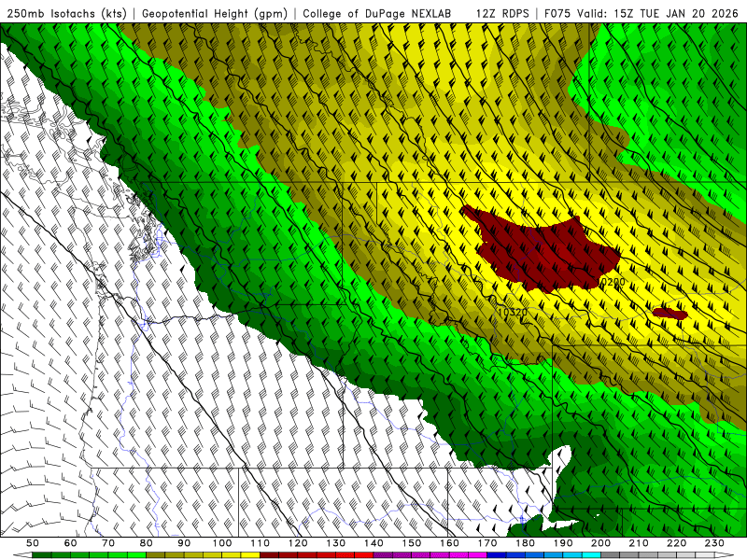Click the 60 value on the color scale
Image resolution: width=747 pixels, height=560 pixels.
(x=71, y=543)
